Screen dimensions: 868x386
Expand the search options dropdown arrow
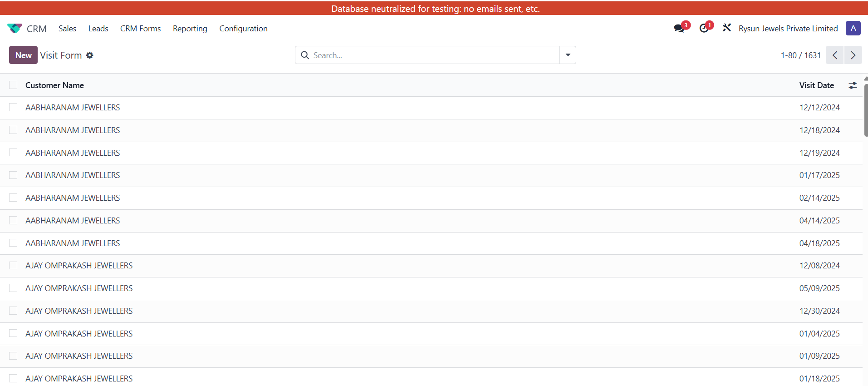click(568, 55)
